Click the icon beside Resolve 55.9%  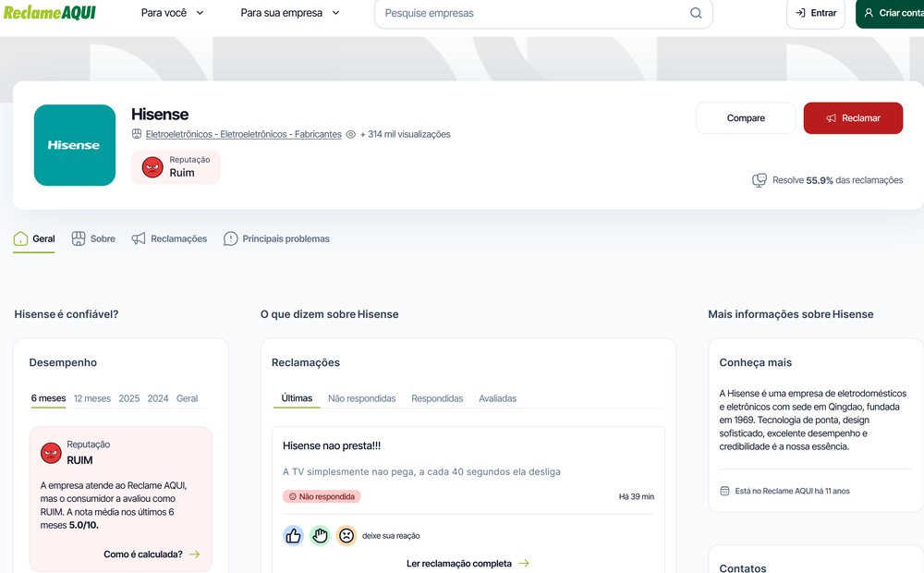coord(760,180)
